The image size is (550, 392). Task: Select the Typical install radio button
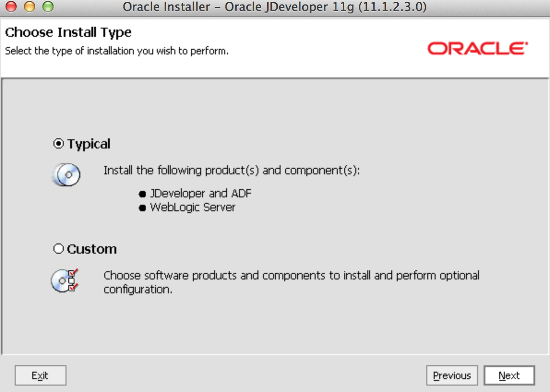coord(58,144)
